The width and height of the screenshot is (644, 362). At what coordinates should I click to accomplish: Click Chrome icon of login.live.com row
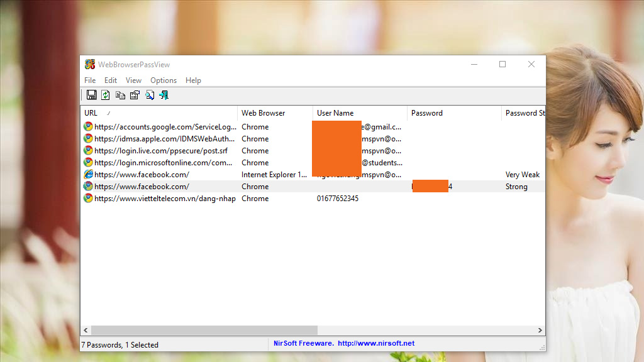[88, 150]
